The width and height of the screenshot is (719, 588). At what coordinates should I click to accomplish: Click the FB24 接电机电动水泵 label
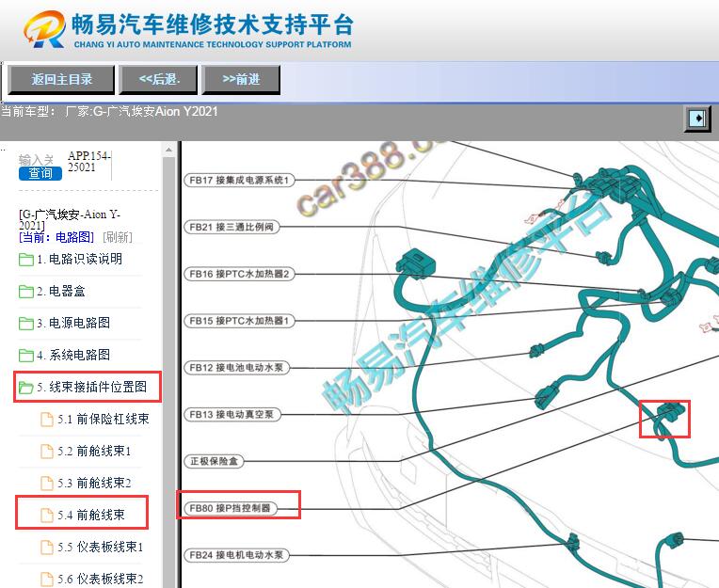coord(236,555)
